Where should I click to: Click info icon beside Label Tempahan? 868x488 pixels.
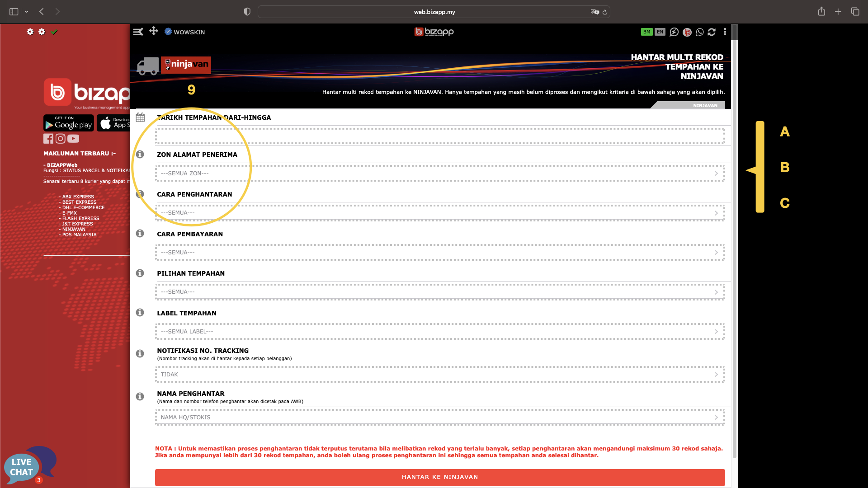point(140,313)
